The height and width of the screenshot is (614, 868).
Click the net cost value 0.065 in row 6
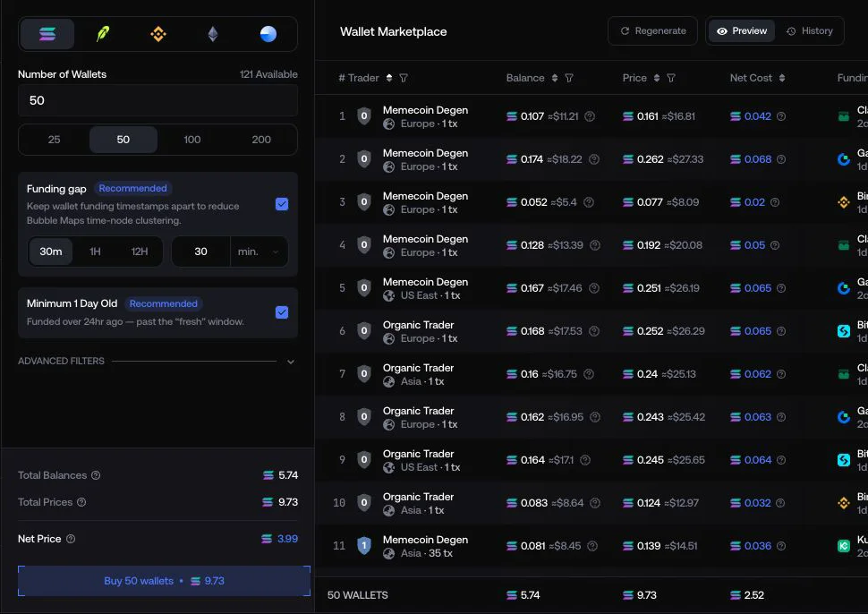pyautogui.click(x=758, y=331)
